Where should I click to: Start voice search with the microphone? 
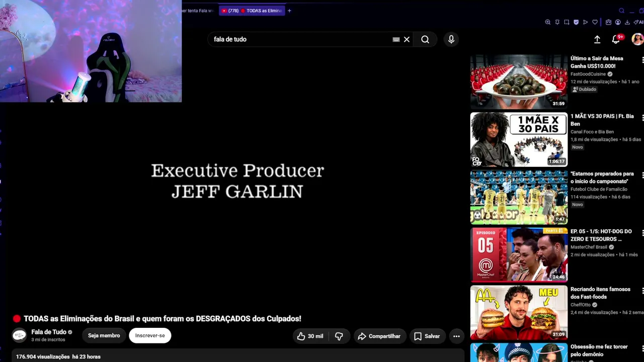pos(451,39)
